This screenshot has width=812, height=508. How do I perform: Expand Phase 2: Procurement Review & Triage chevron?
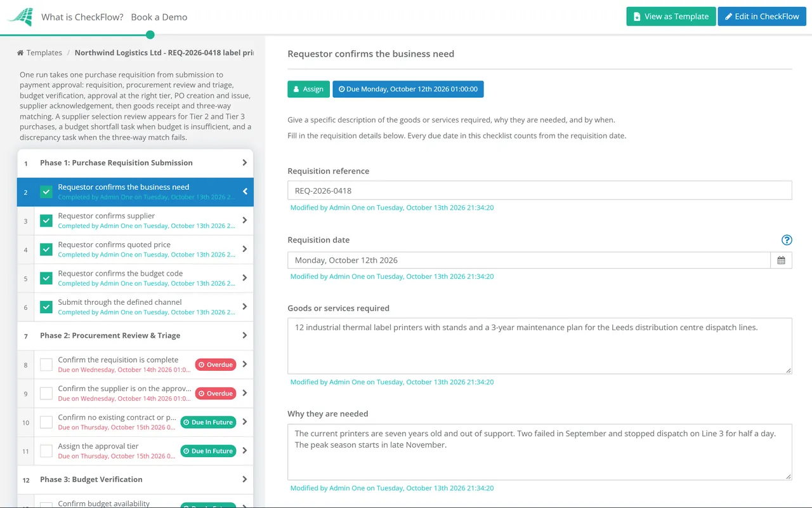tap(245, 335)
